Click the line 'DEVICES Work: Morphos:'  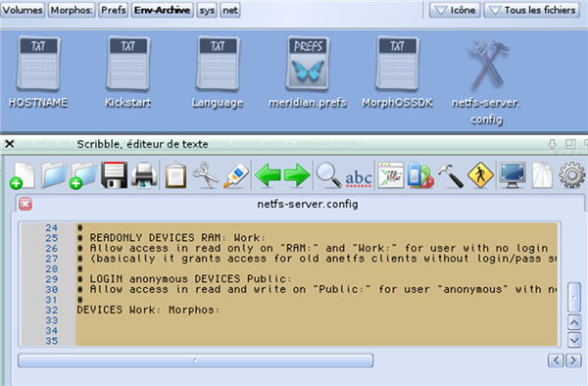click(x=148, y=310)
